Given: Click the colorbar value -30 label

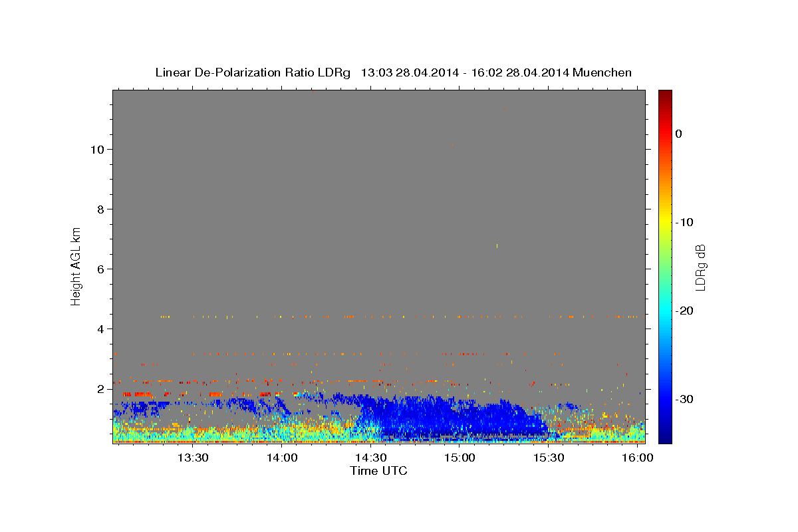Looking at the screenshot, I should click(x=685, y=399).
